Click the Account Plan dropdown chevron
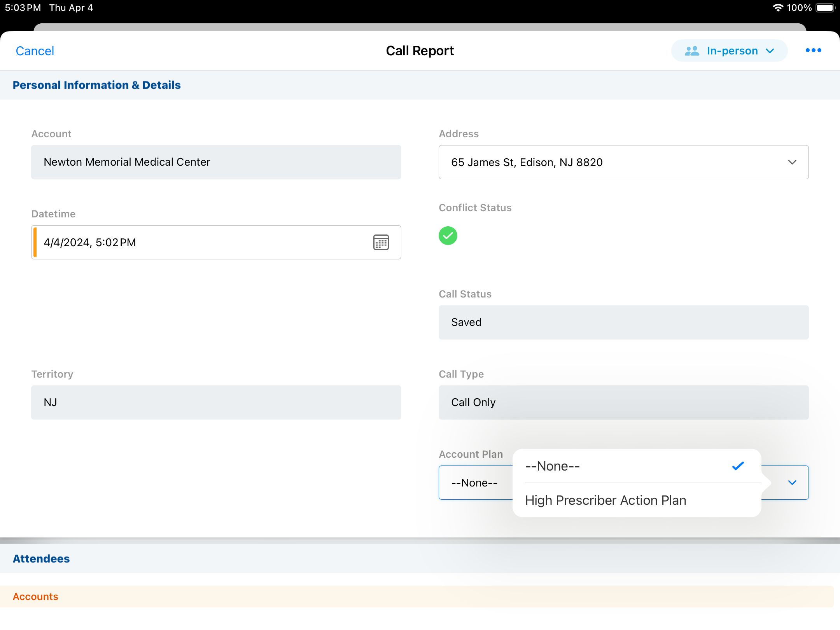This screenshot has width=840, height=630. pyautogui.click(x=792, y=483)
